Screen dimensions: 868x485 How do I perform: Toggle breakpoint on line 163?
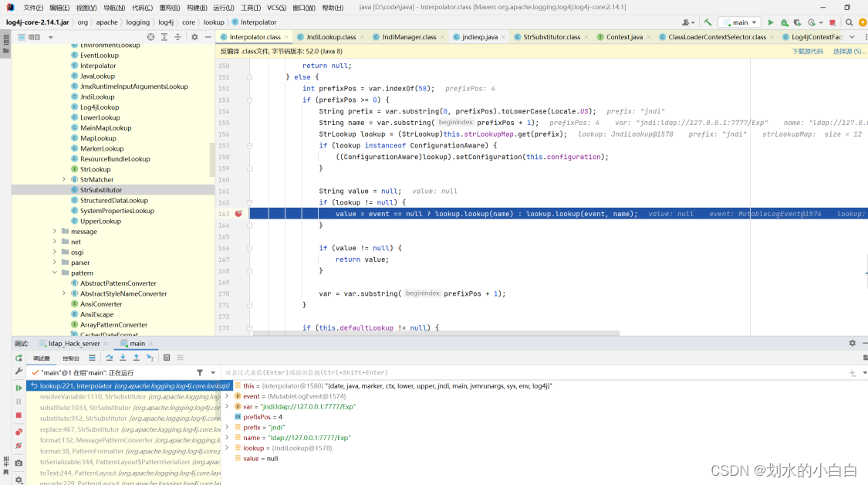(238, 213)
